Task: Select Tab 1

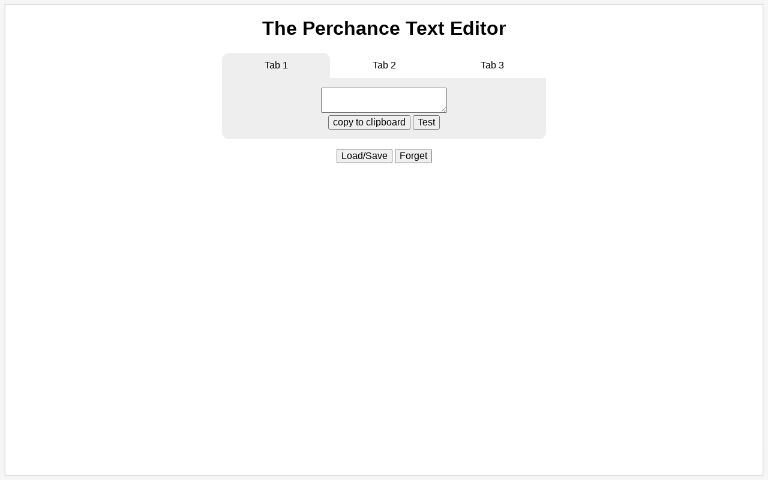Action: 276,65
